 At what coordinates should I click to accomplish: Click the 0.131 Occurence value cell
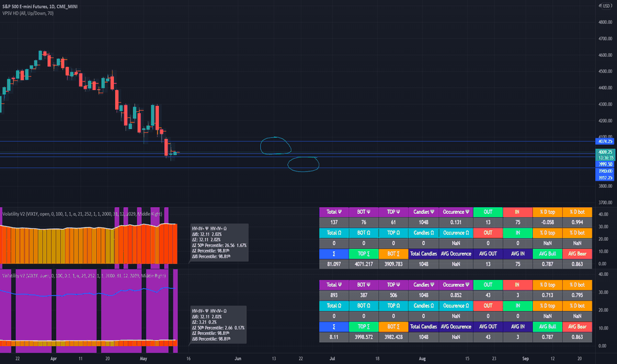pos(455,222)
